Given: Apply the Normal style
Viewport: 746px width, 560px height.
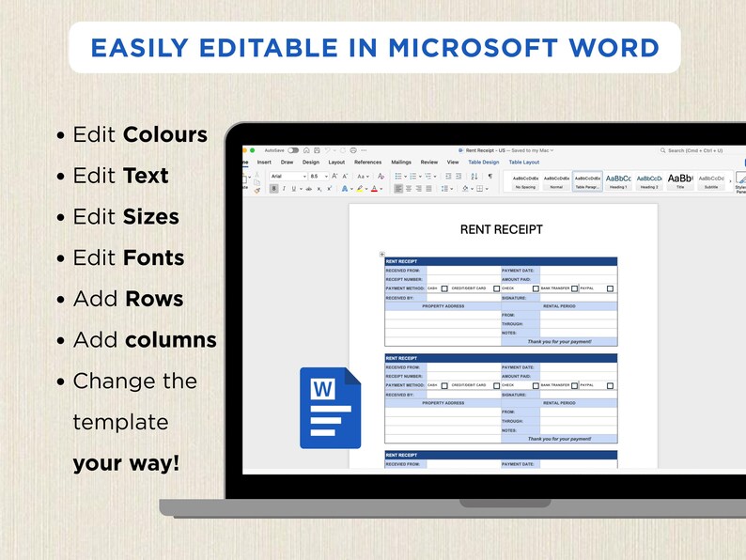Looking at the screenshot, I should [x=556, y=181].
